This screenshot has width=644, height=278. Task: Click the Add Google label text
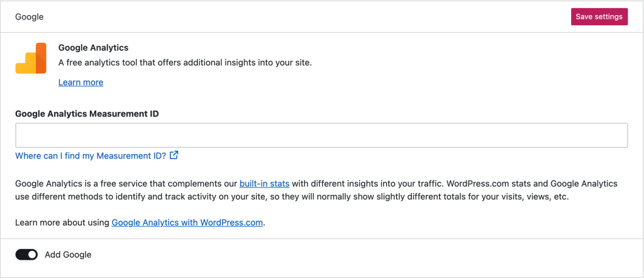click(x=68, y=255)
